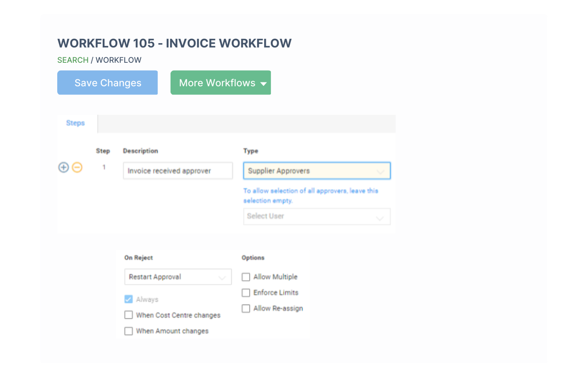
Task: Open the More Workflows dropdown button
Action: tap(221, 83)
